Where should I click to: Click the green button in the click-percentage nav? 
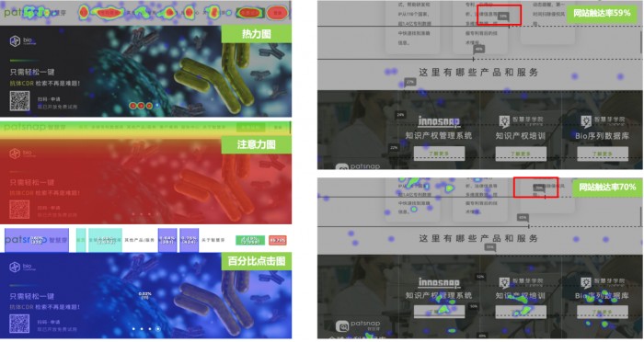click(x=249, y=240)
